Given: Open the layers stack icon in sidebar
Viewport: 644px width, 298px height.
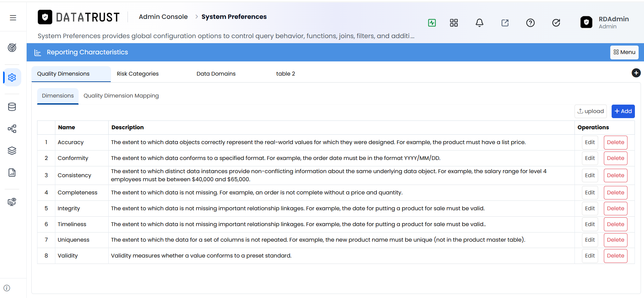Looking at the screenshot, I should tap(12, 151).
